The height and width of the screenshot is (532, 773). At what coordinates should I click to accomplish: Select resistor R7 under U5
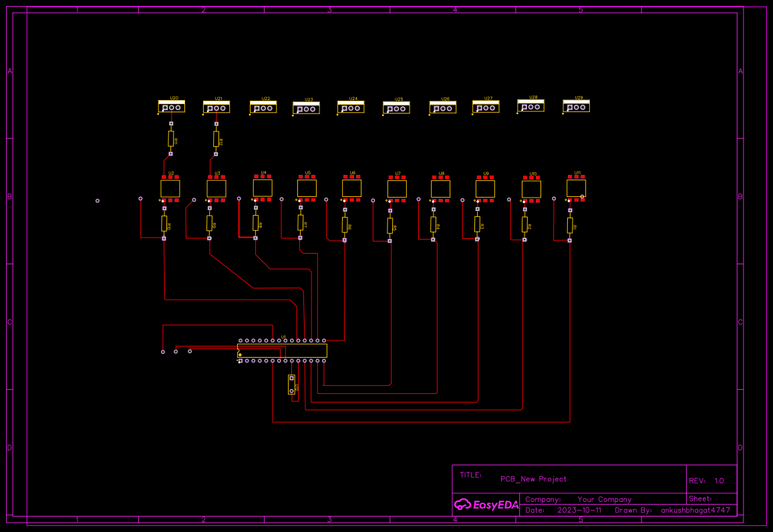tap(300, 222)
